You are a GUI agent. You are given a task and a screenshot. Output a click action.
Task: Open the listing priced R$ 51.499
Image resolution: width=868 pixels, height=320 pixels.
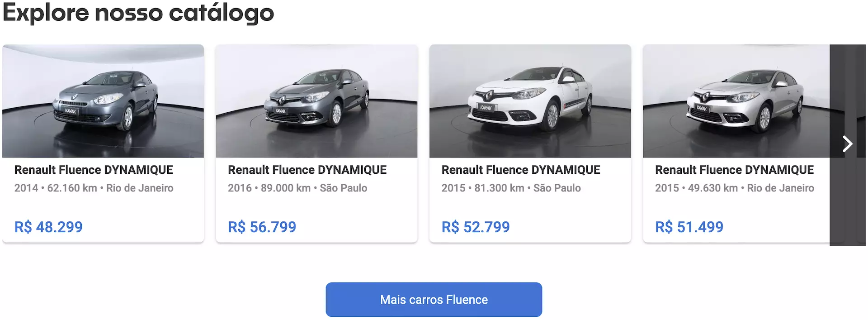tap(689, 227)
